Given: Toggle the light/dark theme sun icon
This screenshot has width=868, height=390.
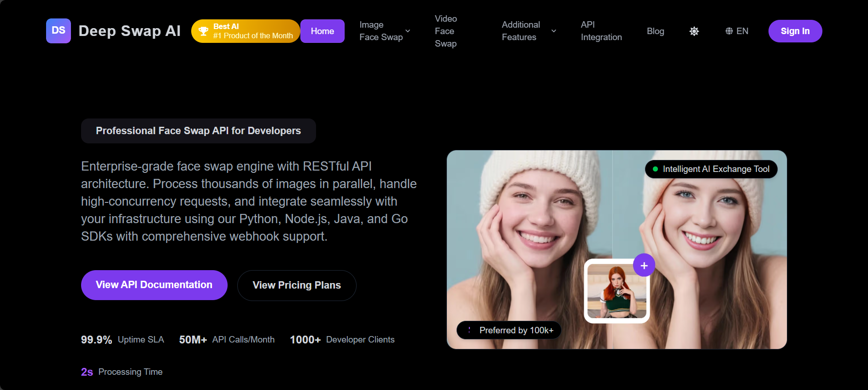Looking at the screenshot, I should pos(694,31).
